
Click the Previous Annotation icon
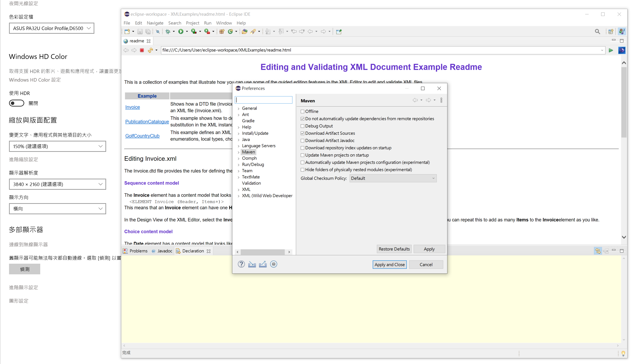pos(281,31)
